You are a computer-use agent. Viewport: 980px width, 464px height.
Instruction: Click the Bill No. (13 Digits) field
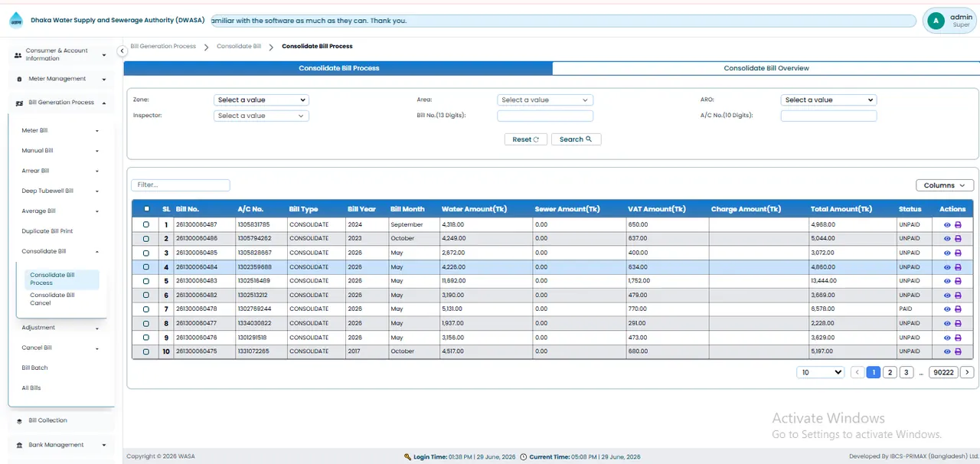545,116
